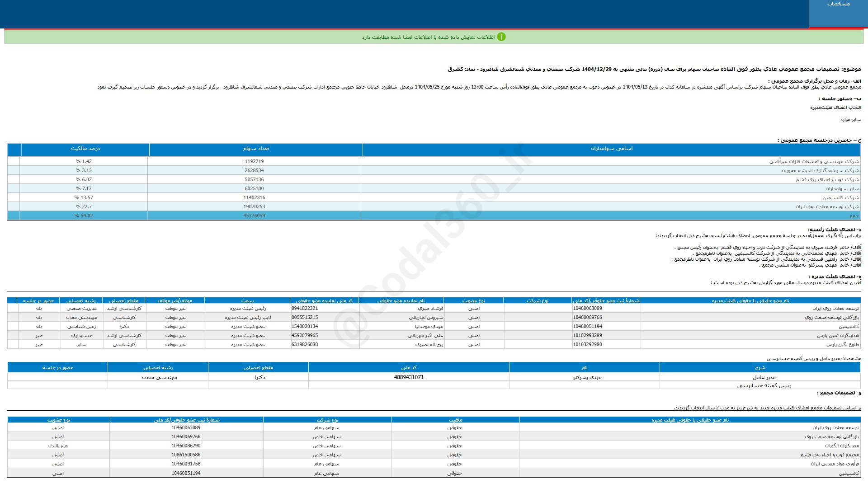The image size is (868, 488).
Task: Click the green info icon in the notice
Action: tap(501, 37)
